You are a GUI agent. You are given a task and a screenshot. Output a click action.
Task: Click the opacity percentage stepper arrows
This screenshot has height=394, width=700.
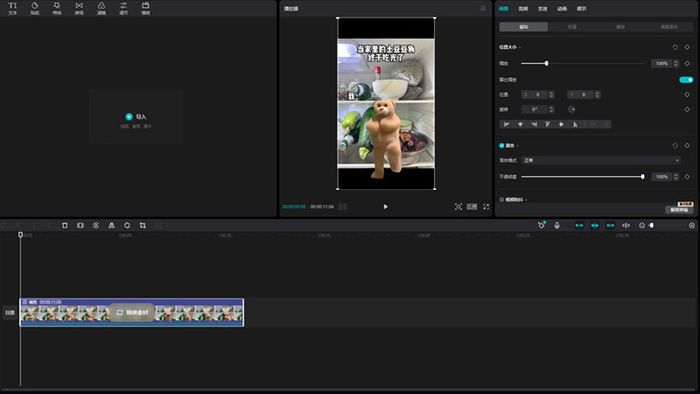(676, 177)
